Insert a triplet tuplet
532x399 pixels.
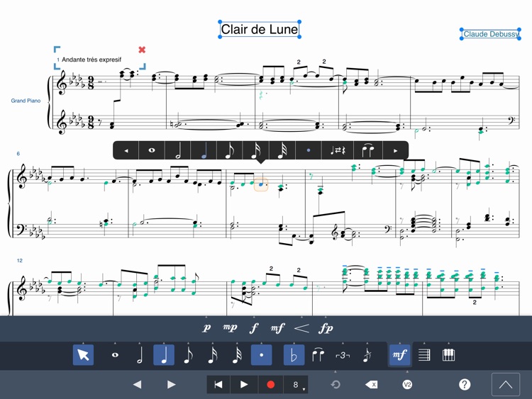click(343, 355)
